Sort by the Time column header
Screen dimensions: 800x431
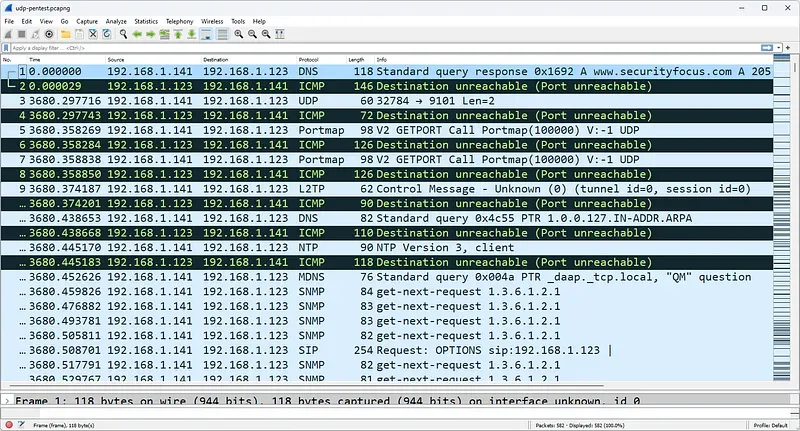[66, 60]
